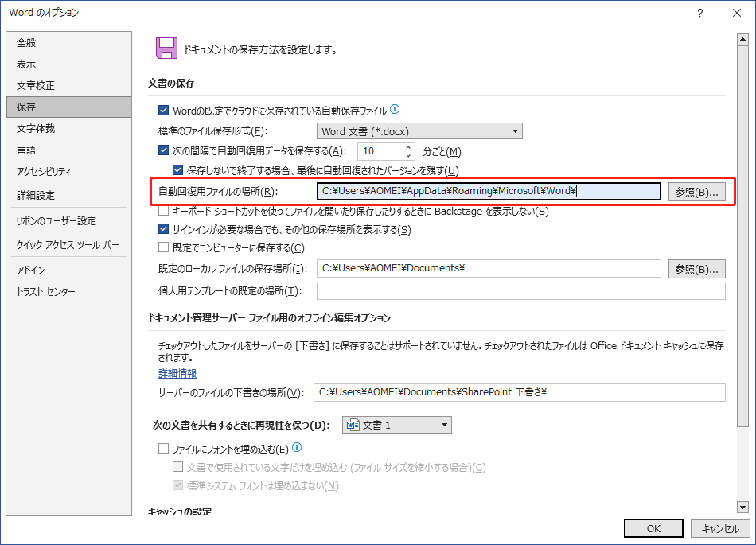
Task: Open the アクセシビリティ category
Action: point(68,172)
